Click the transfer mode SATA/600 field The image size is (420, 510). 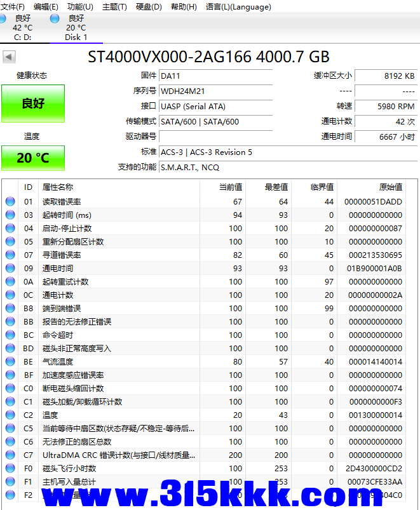point(215,122)
